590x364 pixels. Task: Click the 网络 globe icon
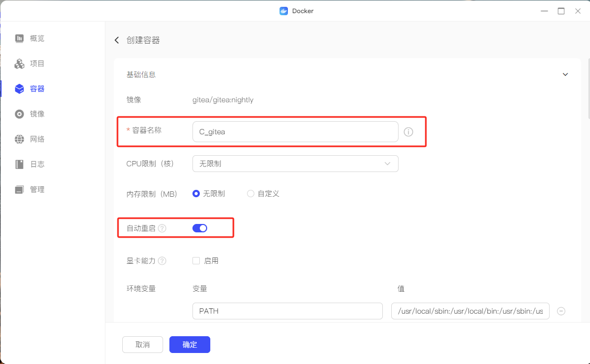[x=19, y=140]
